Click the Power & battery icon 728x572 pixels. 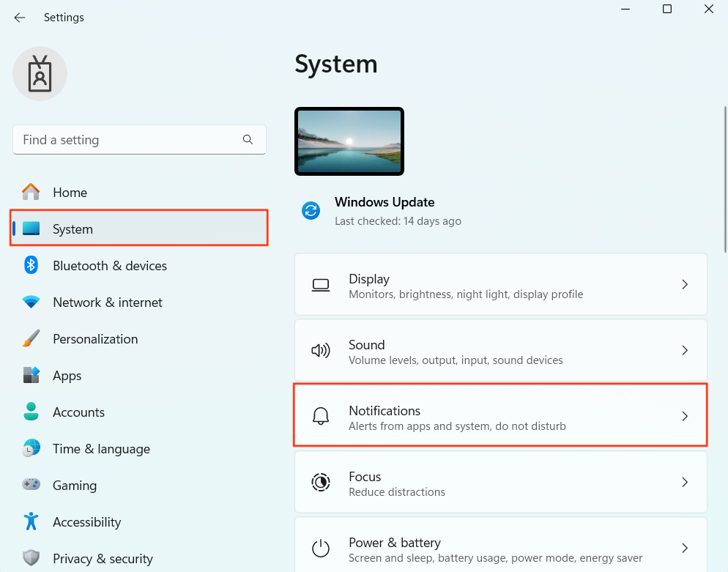(x=321, y=548)
